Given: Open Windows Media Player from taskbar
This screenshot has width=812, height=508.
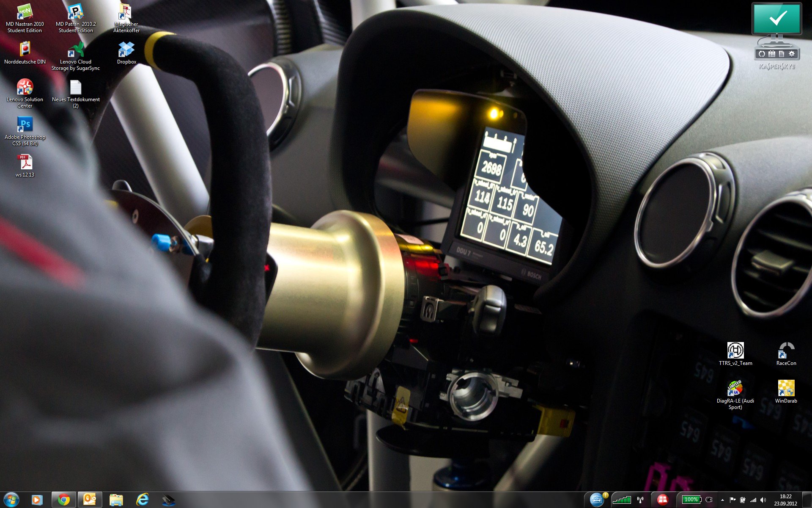Looking at the screenshot, I should pos(37,500).
